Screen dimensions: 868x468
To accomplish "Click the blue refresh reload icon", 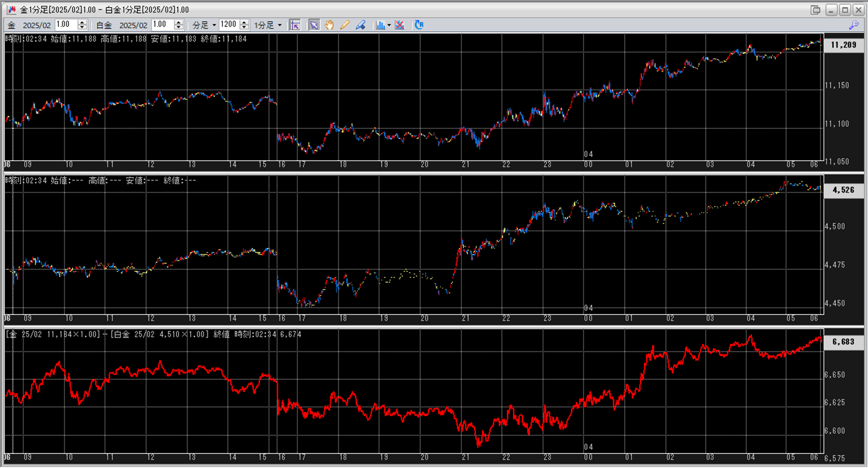I will (x=419, y=25).
